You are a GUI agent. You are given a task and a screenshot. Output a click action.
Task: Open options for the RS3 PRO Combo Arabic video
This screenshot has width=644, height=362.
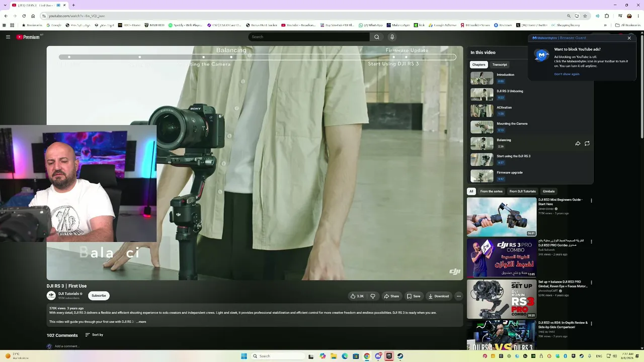[591, 241]
